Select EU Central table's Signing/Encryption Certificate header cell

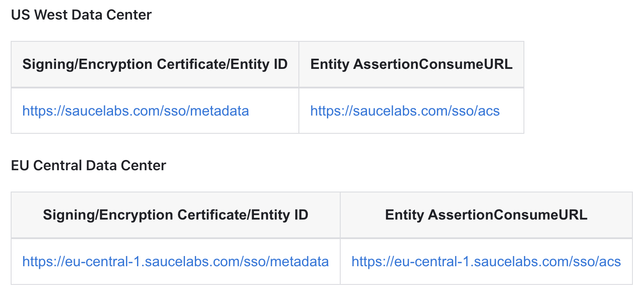[x=175, y=215]
